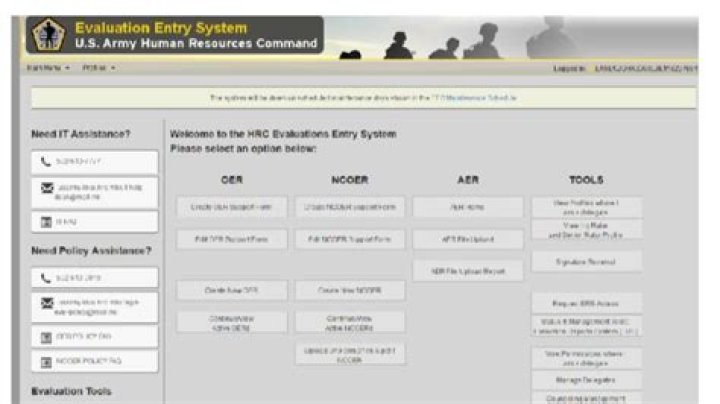
Task: Open Continue/View Active NCOERs
Action: [x=350, y=323]
